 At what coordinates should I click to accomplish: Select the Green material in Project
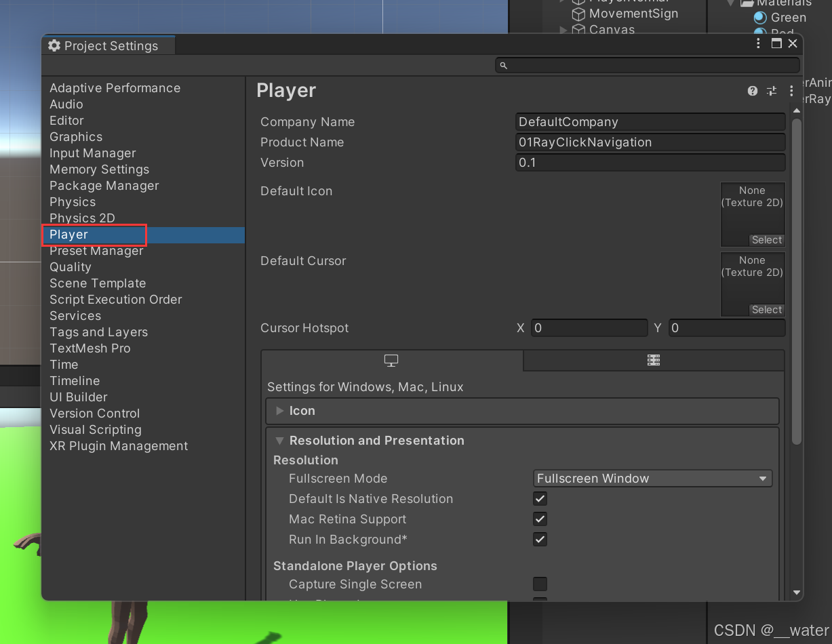pos(789,18)
